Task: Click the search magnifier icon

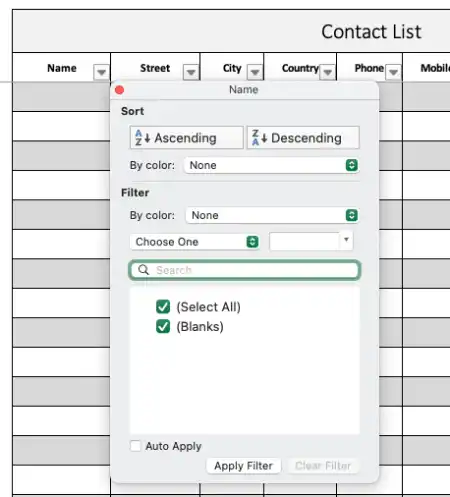Action: [144, 269]
